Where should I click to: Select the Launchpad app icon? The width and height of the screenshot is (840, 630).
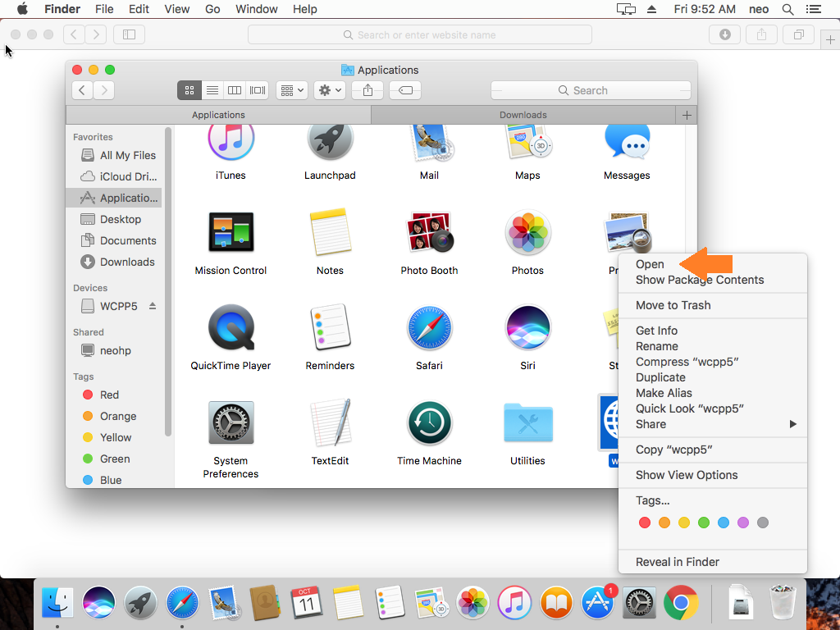(x=330, y=140)
